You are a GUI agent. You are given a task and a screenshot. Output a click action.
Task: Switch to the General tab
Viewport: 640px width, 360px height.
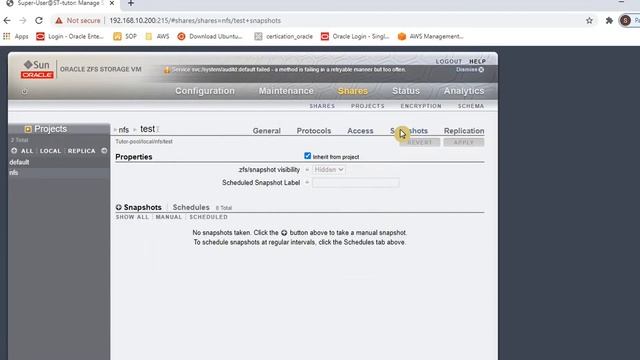coord(267,131)
